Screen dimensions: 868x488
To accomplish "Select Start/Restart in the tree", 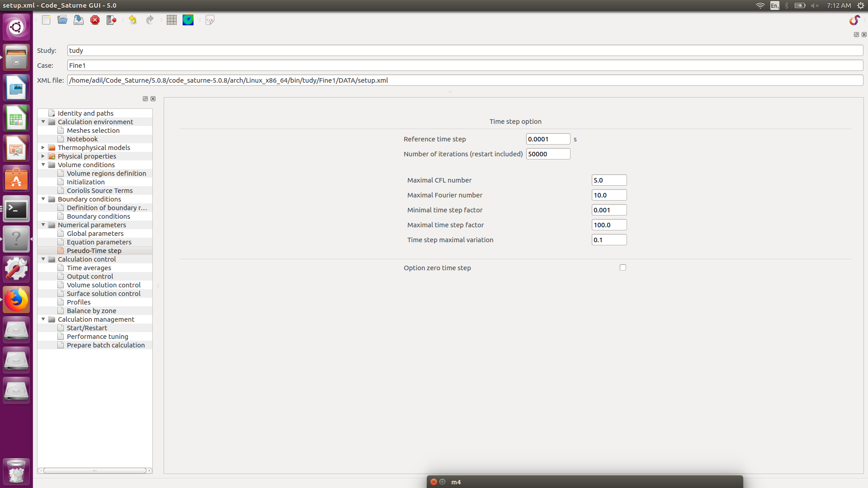I will tap(87, 328).
